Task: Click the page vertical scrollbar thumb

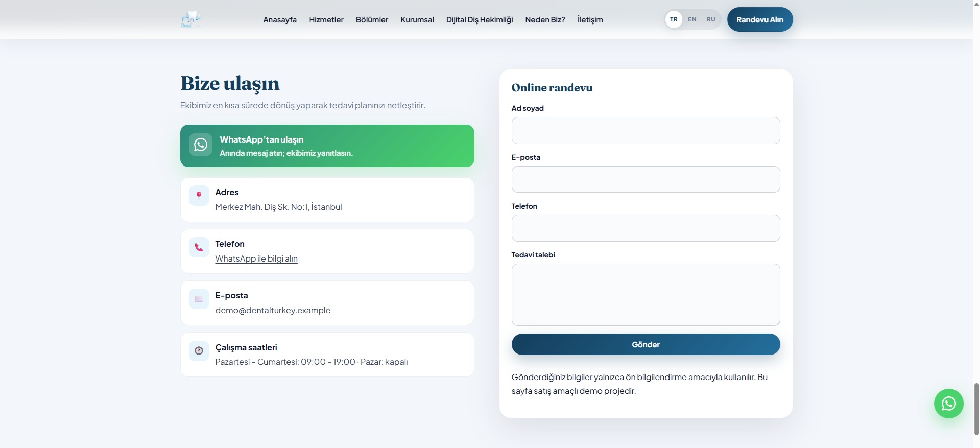Action: 976,409
